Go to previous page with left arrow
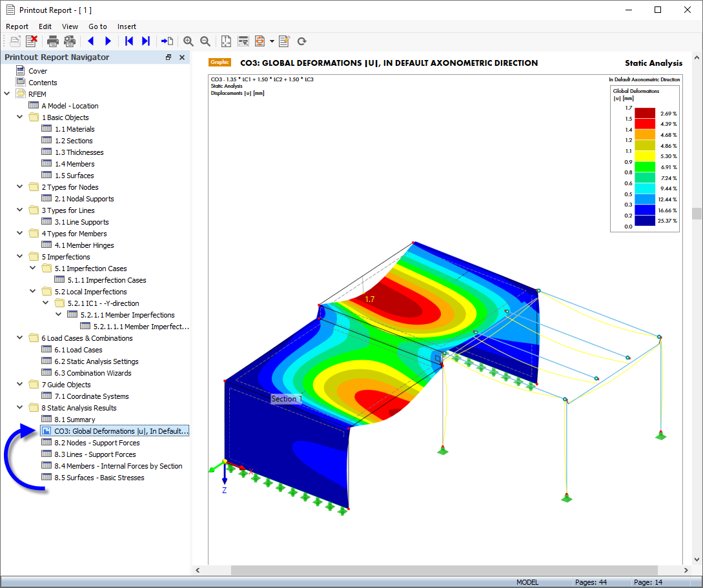This screenshot has height=588, width=703. pos(90,41)
